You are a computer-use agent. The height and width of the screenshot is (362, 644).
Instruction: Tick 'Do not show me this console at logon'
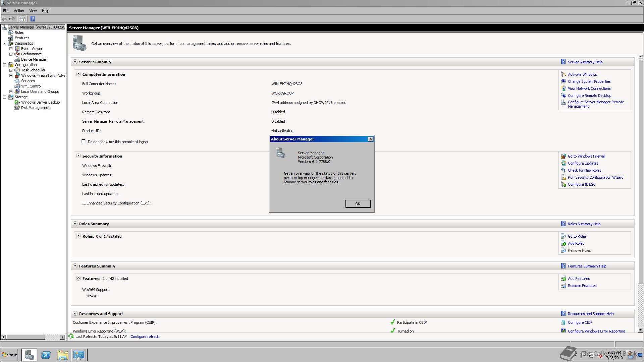point(84,141)
